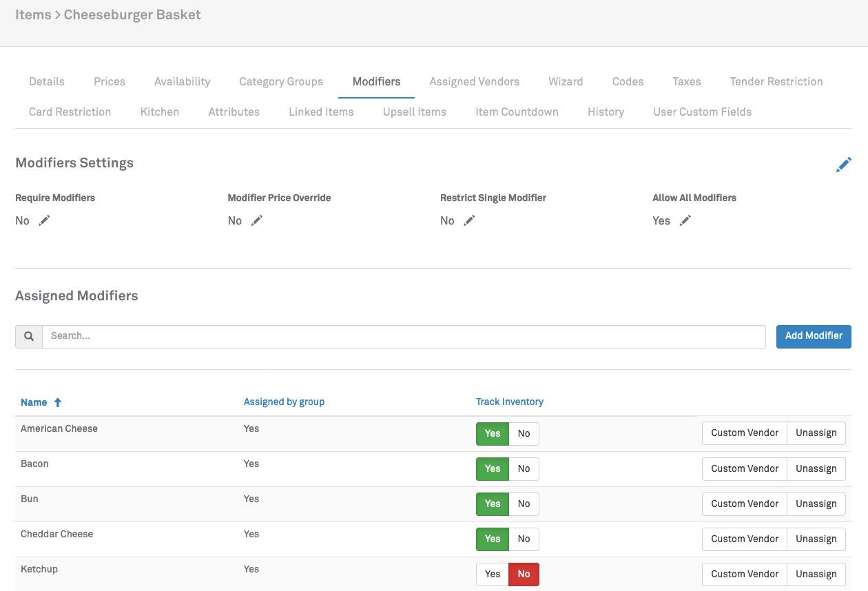Disable Track Inventory for Bacon
868x591 pixels.
[524, 468]
